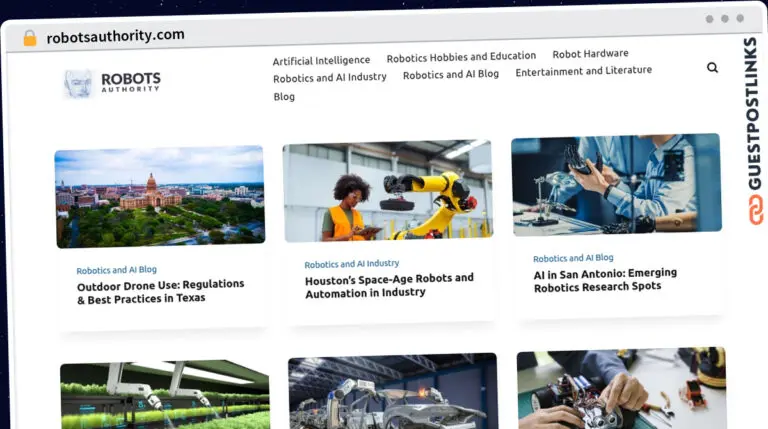Click category tag above Outdoor Drone article
Viewport: 768px width, 429px height.
click(x=117, y=270)
